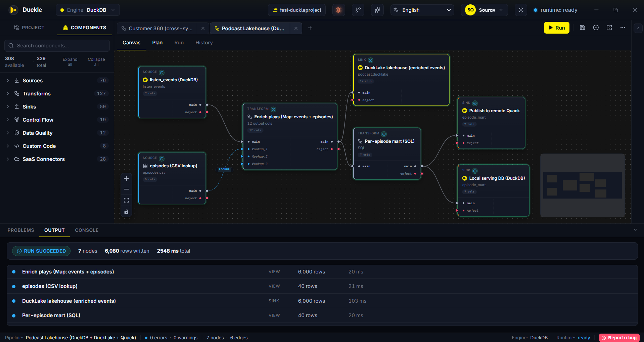The width and height of the screenshot is (644, 342).
Task: Click the LOOKUP edge label on canvas
Action: [224, 170]
